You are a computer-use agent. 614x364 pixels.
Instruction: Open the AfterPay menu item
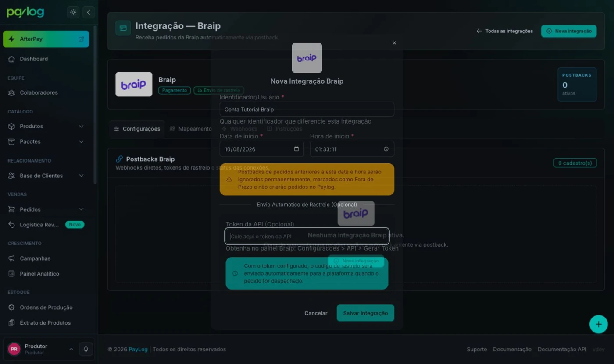click(x=46, y=39)
